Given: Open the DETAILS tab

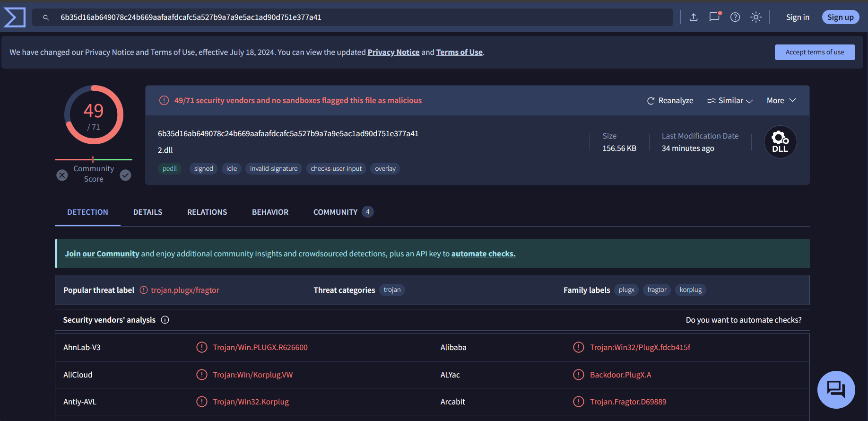Looking at the screenshot, I should (148, 212).
